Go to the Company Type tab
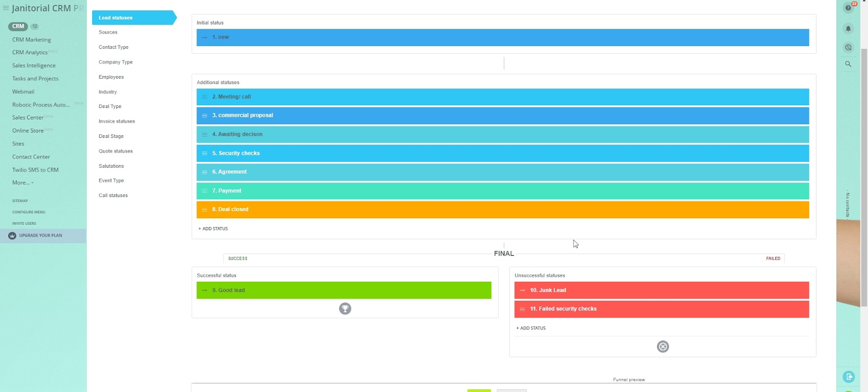Viewport: 868px width, 392px height. 116,62
